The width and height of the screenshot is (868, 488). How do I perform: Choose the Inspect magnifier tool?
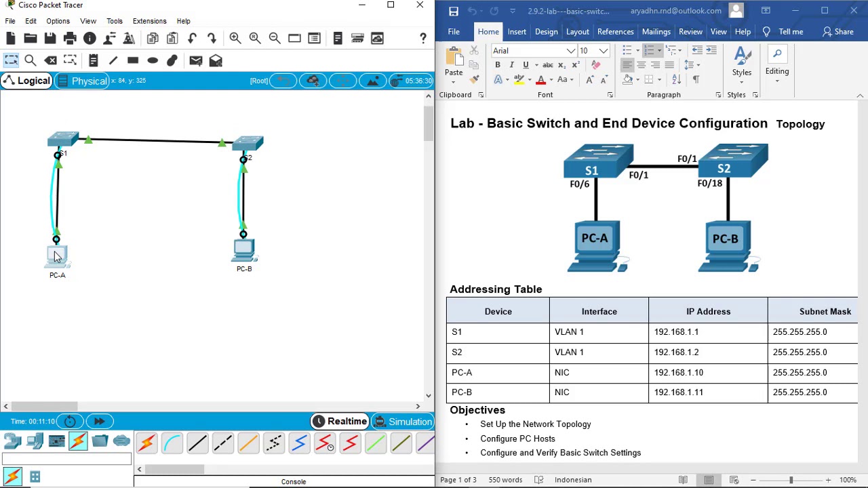click(31, 61)
